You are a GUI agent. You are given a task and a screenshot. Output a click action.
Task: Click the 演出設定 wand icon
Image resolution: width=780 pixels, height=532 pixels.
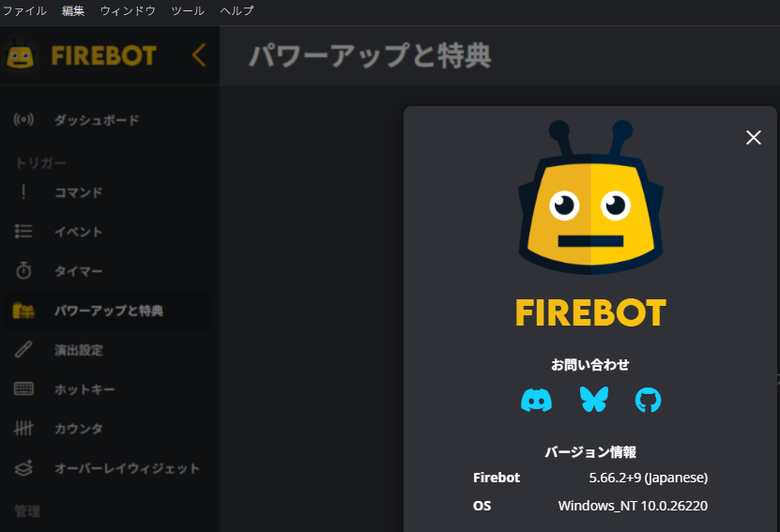point(23,350)
